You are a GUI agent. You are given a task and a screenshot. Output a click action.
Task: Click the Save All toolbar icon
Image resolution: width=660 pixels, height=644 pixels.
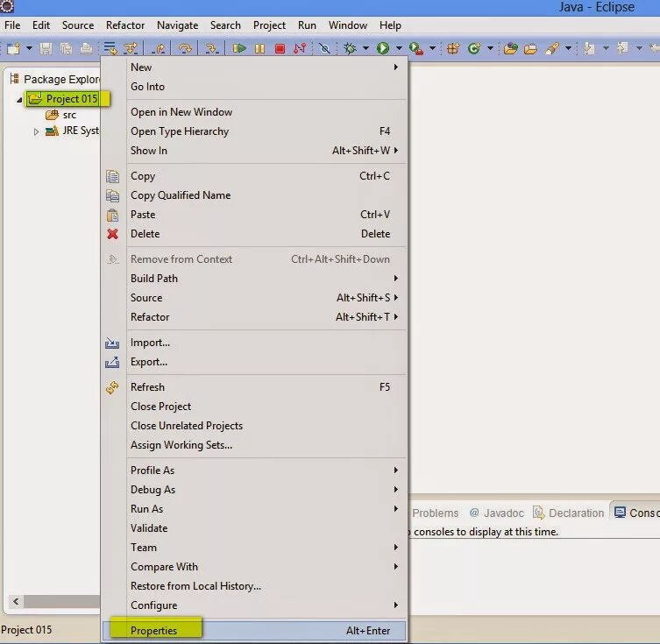(66, 49)
